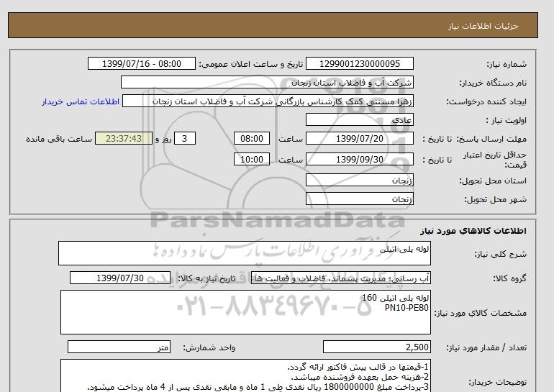Click the goods group field آب رسانی

[341, 278]
